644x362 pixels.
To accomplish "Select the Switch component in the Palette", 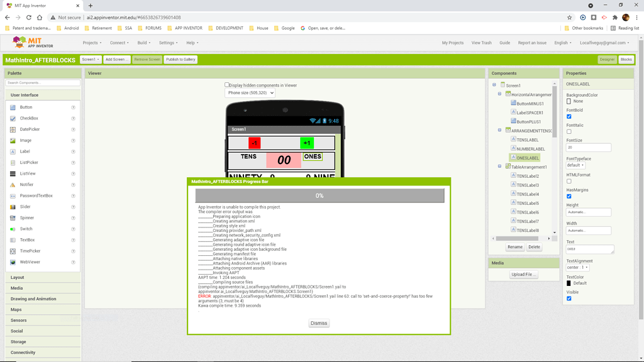I will coord(26,228).
